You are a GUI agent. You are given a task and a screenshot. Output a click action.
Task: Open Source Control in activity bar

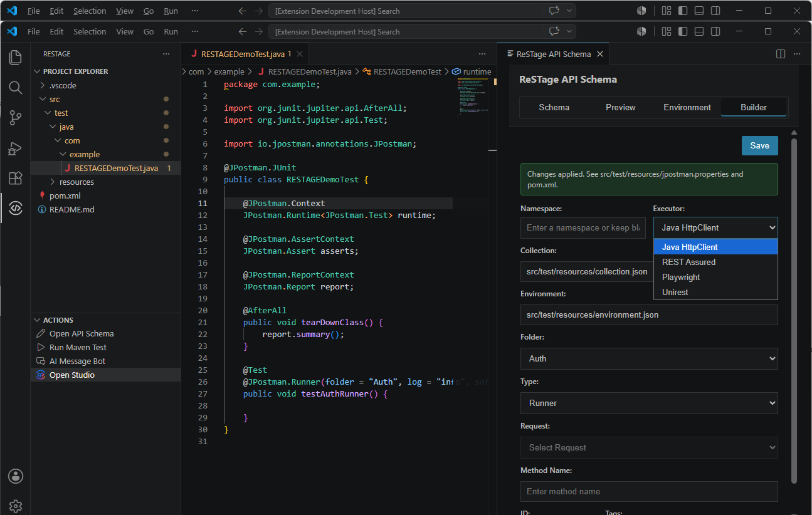click(16, 117)
